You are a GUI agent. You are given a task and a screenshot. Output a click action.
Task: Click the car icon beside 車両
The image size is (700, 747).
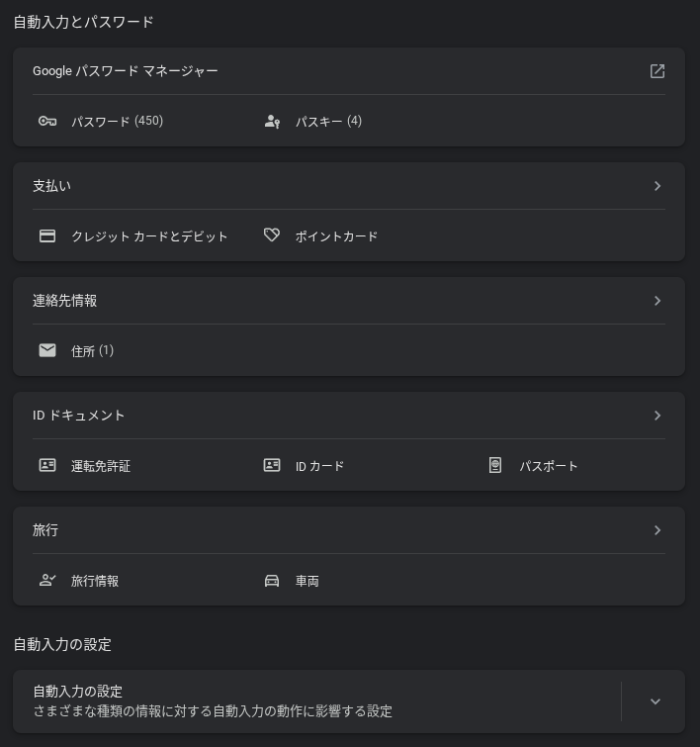coord(272,581)
